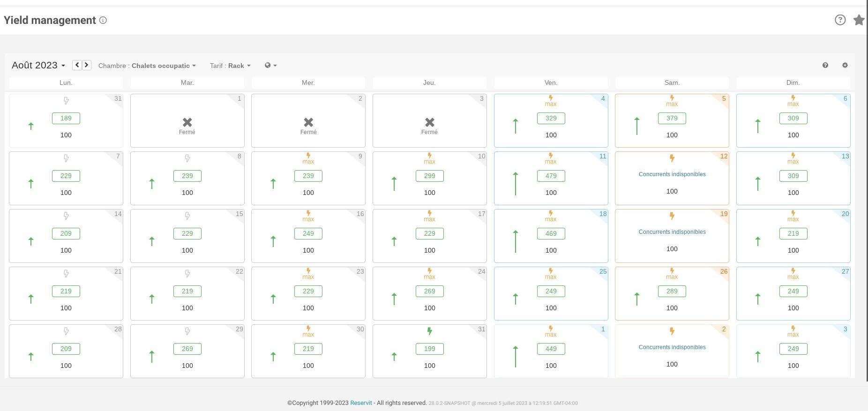Click the closed X icon on August 1
Screen dimensions: 868x411
(x=187, y=122)
